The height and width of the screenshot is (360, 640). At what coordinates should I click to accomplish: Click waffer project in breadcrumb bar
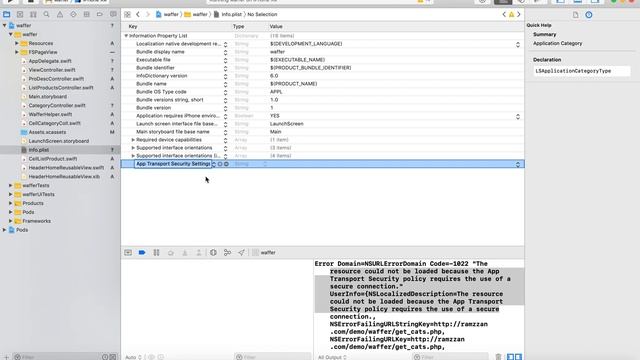click(x=167, y=14)
